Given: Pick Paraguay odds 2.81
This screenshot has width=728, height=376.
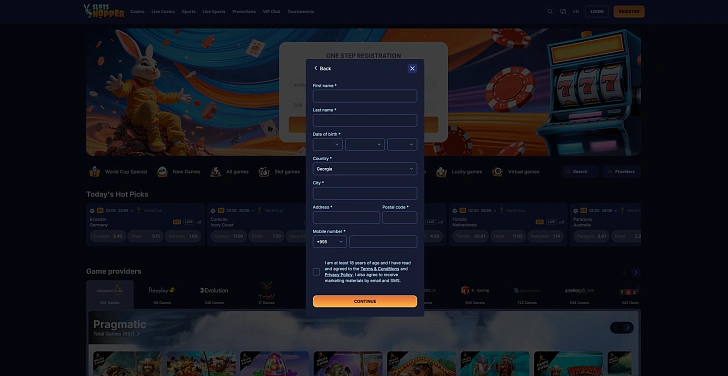Looking at the screenshot, I should click(x=591, y=236).
